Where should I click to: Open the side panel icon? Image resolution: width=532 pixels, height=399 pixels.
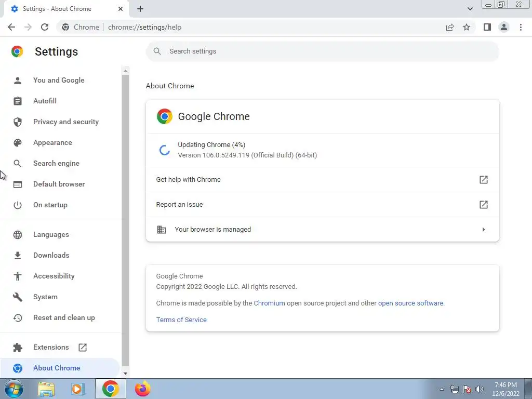(487, 27)
